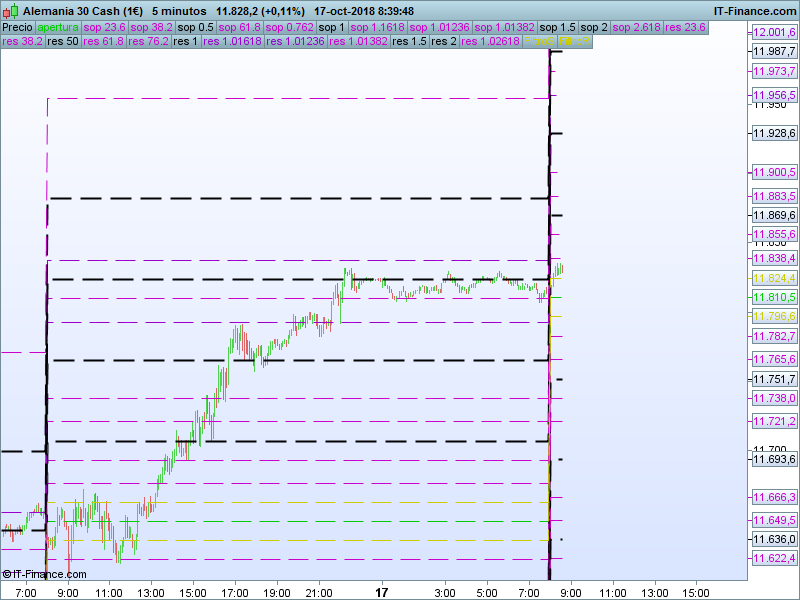The height and width of the screenshot is (600, 800).
Task: Select the 11.666,3 price tag
Action: (x=774, y=497)
